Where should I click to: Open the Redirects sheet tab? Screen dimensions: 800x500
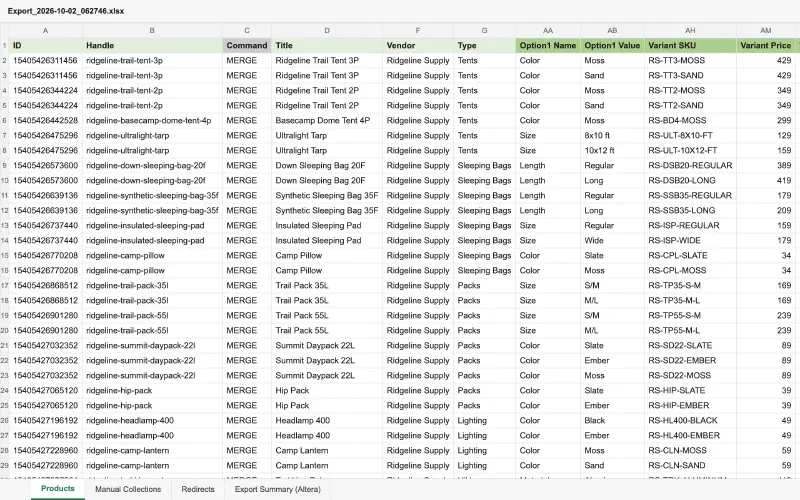198,489
